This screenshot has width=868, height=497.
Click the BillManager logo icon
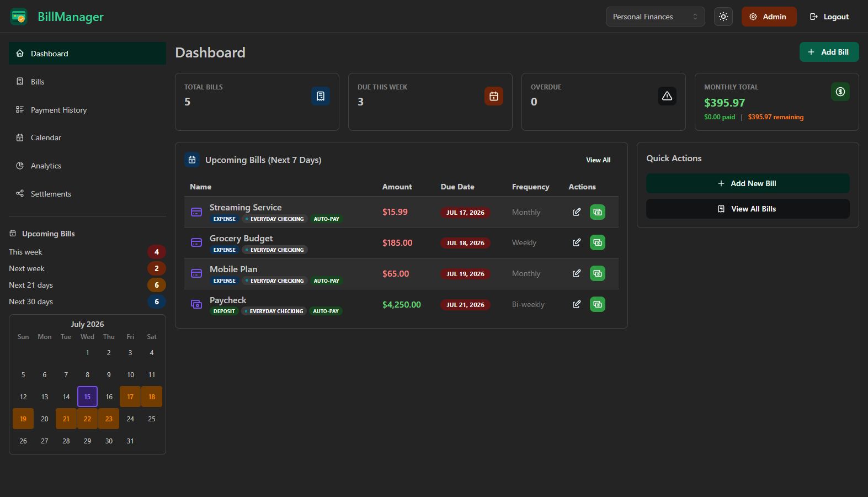coord(19,17)
